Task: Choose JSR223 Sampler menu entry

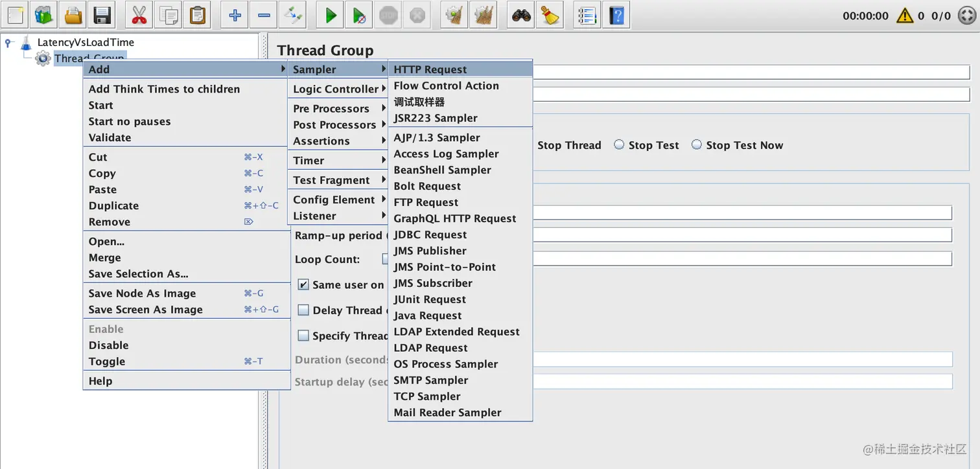Action: (x=460, y=118)
